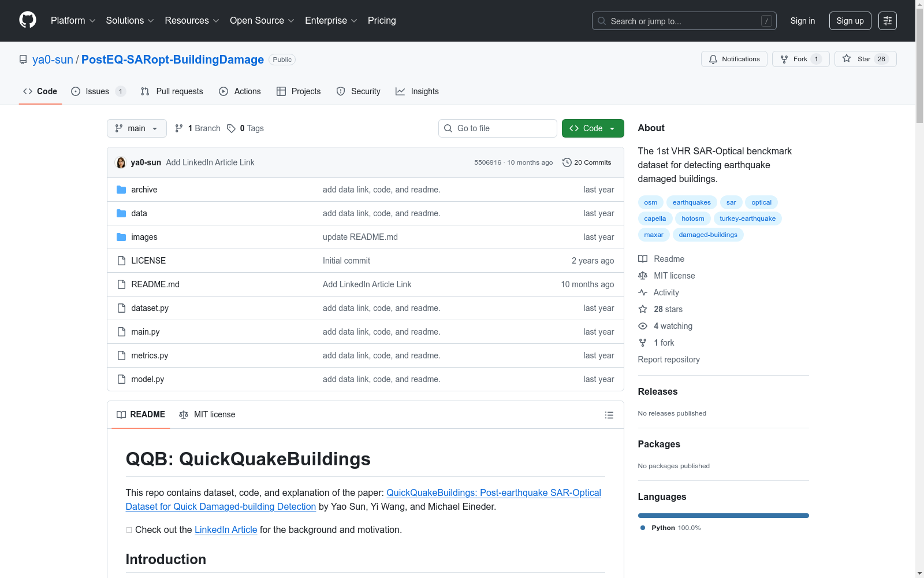This screenshot has height=578, width=924.
Task: Select the capella topic tag
Action: [x=655, y=218]
